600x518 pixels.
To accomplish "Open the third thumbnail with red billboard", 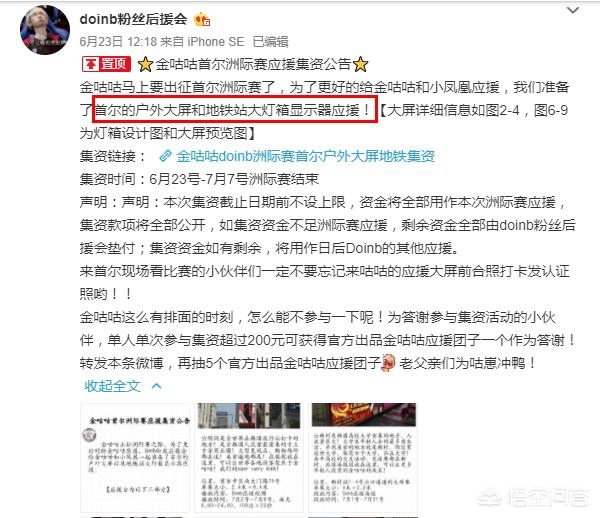I will coord(363,457).
